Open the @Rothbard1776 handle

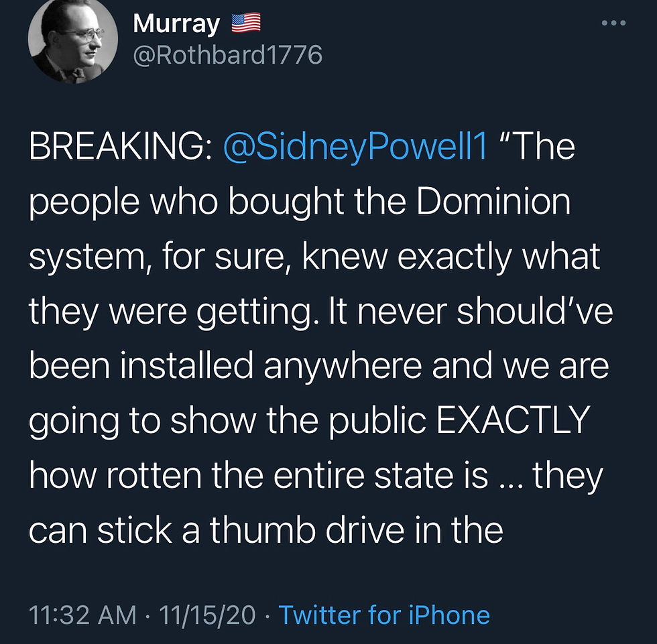(x=228, y=54)
